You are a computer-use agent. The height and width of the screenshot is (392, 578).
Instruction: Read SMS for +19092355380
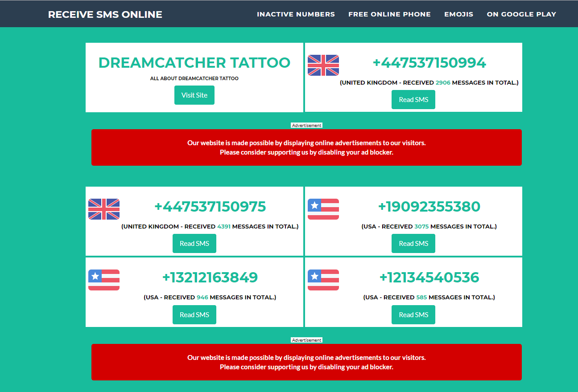pos(413,244)
